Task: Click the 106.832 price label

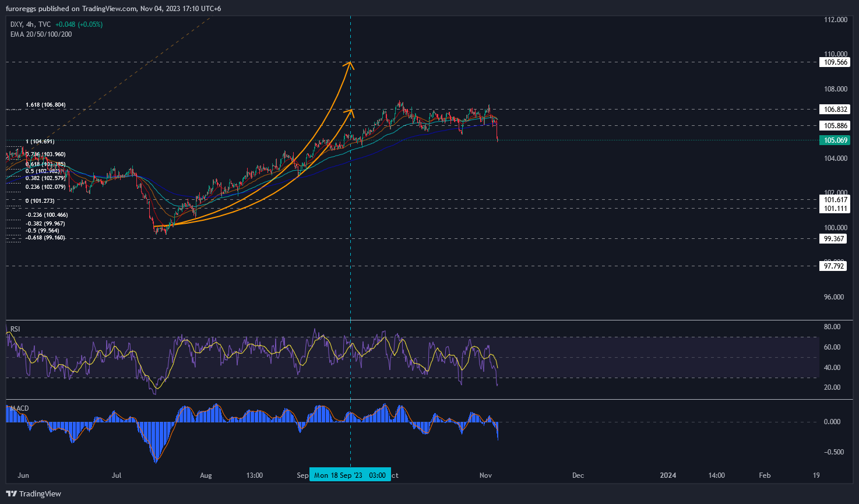Action: point(836,109)
